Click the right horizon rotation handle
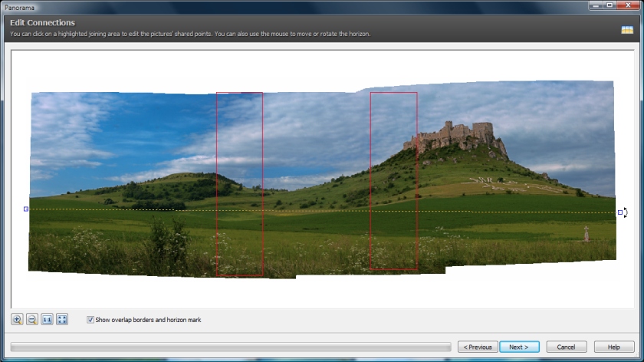Screen dimensions: 644x362 tap(620, 212)
